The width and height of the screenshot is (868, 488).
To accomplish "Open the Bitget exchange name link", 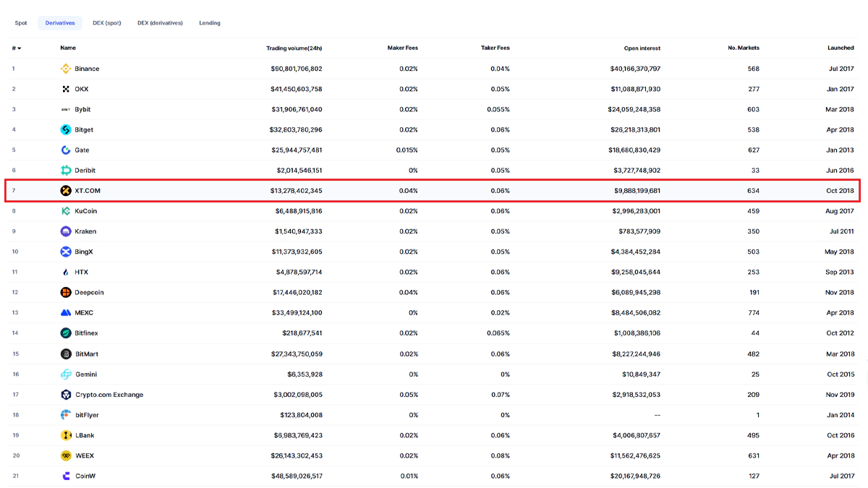I will point(84,129).
